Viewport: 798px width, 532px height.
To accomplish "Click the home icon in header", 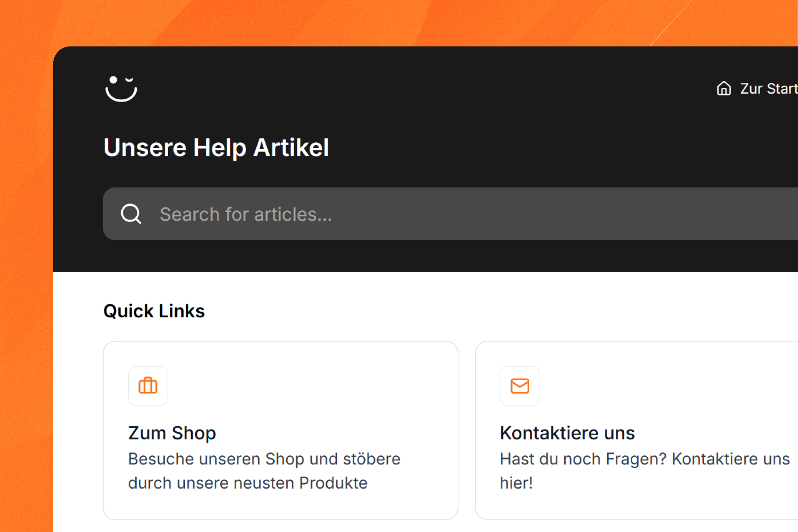I will pos(723,89).
